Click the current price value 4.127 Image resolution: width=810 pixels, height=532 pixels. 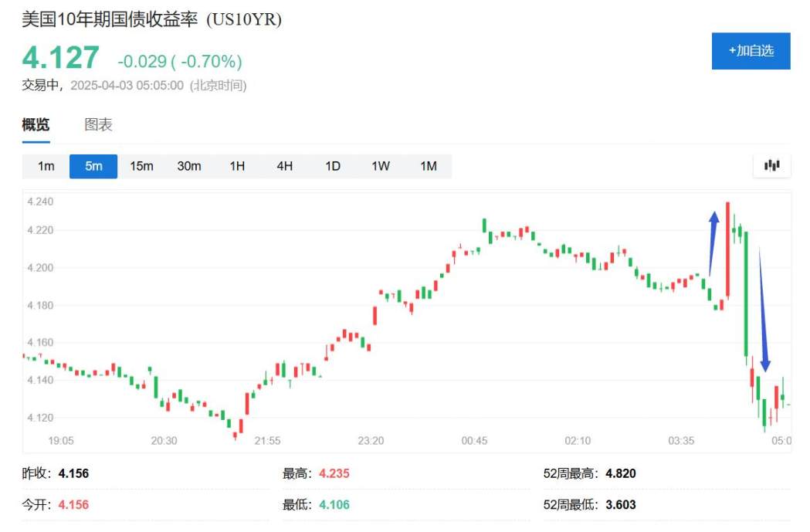tap(59, 56)
